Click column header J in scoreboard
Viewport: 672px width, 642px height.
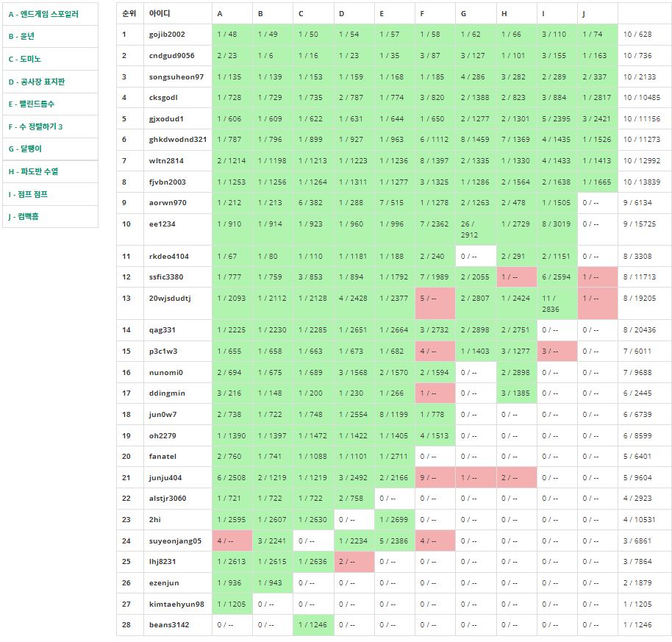pyautogui.click(x=584, y=14)
